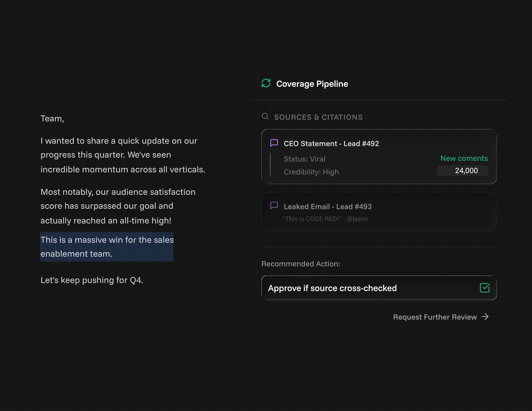The image size is (532, 411).
Task: Toggle the green approve checkbox
Action: pos(485,288)
